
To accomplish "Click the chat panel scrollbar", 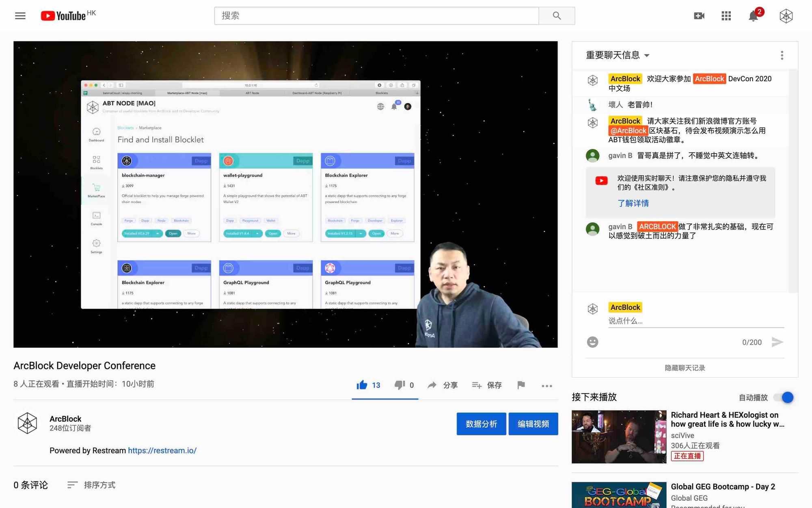I will pyautogui.click(x=793, y=181).
